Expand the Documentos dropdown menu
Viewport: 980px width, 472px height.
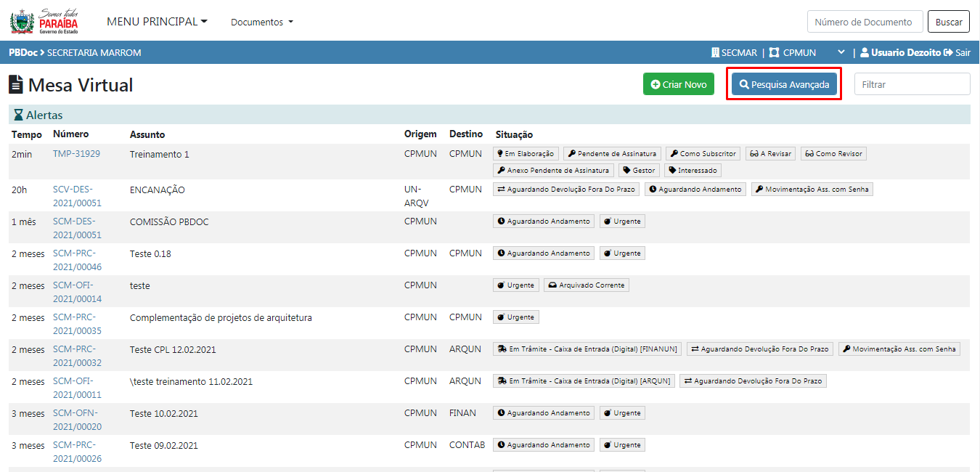click(x=262, y=23)
